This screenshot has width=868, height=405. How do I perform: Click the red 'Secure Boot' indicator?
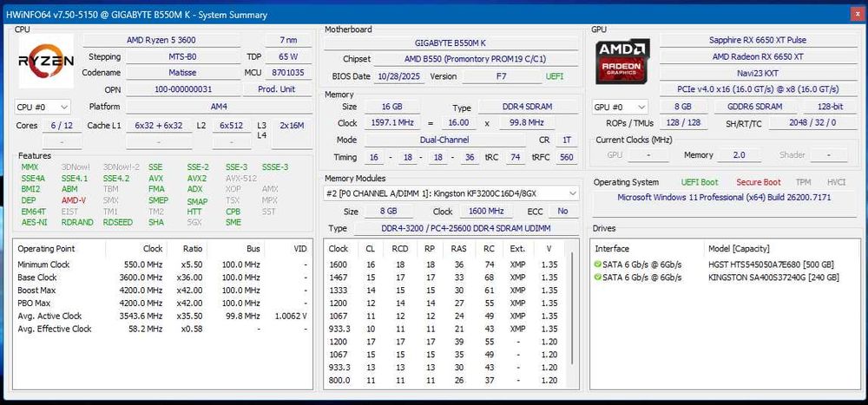[x=759, y=182]
